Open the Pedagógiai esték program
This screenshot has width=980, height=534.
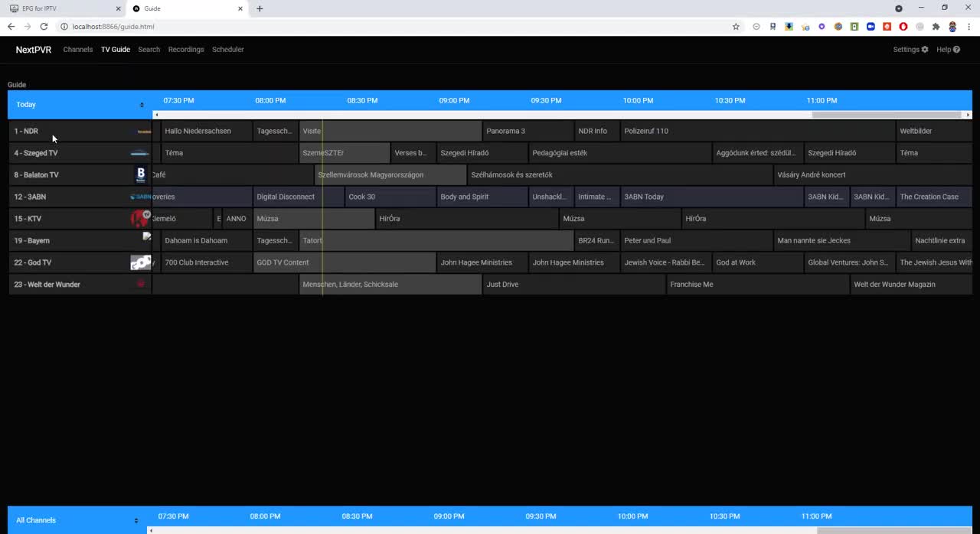(620, 153)
